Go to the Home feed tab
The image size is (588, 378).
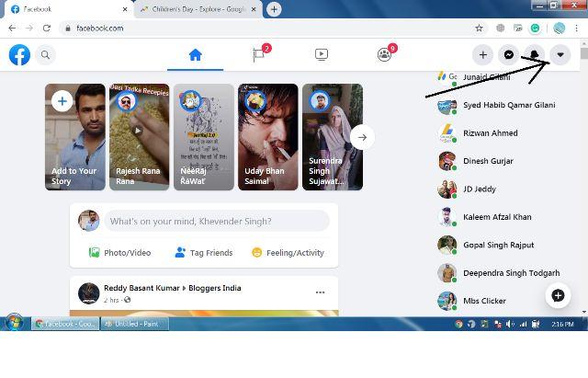(196, 55)
